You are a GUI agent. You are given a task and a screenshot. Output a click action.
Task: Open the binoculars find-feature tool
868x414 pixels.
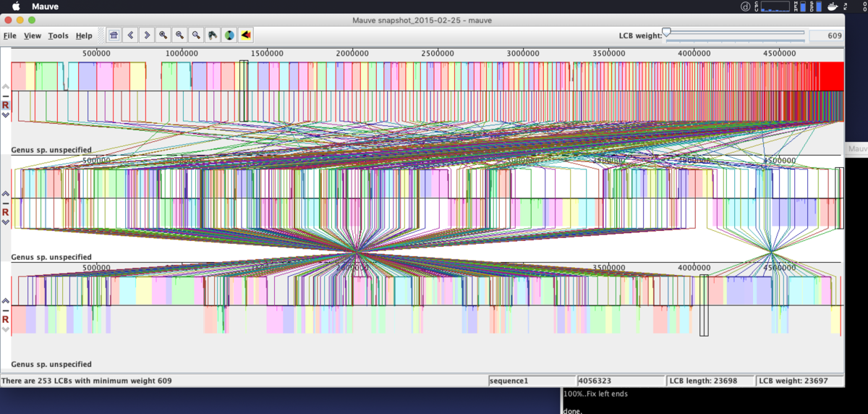tap(213, 35)
